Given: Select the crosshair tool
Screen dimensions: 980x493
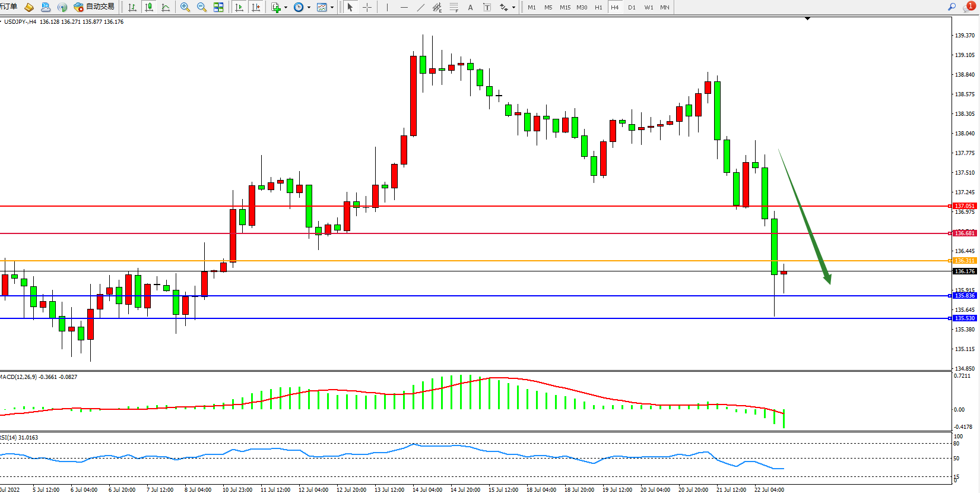Looking at the screenshot, I should pyautogui.click(x=367, y=7).
